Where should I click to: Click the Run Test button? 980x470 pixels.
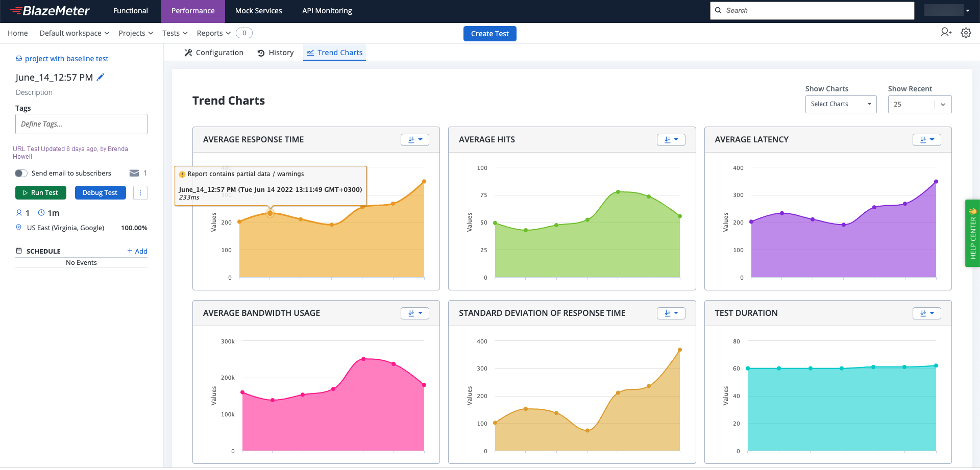click(41, 193)
